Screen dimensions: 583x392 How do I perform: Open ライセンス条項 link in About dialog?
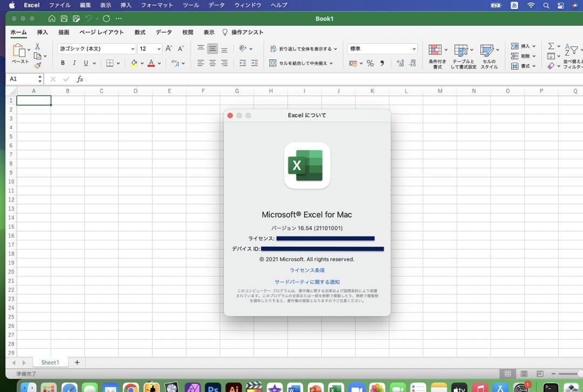[x=307, y=271]
